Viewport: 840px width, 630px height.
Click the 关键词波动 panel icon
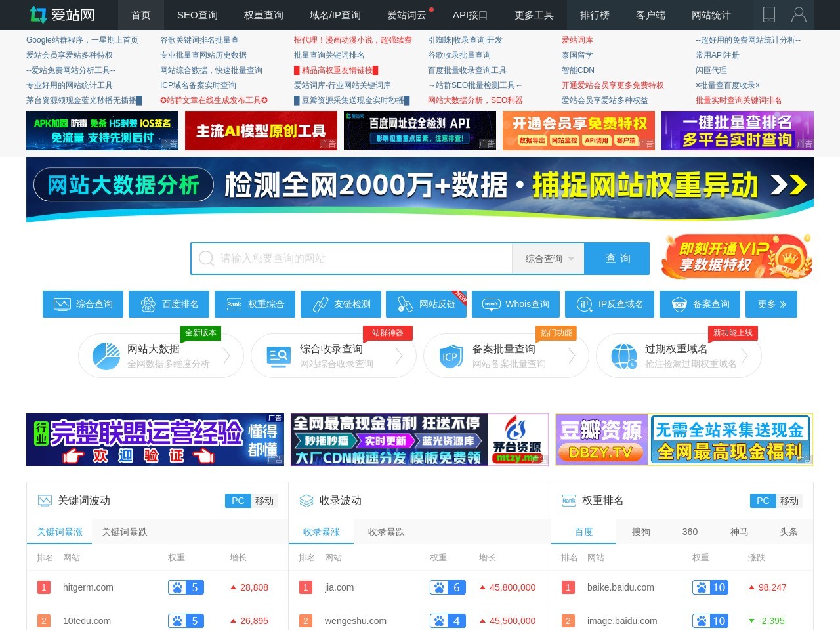(x=45, y=501)
